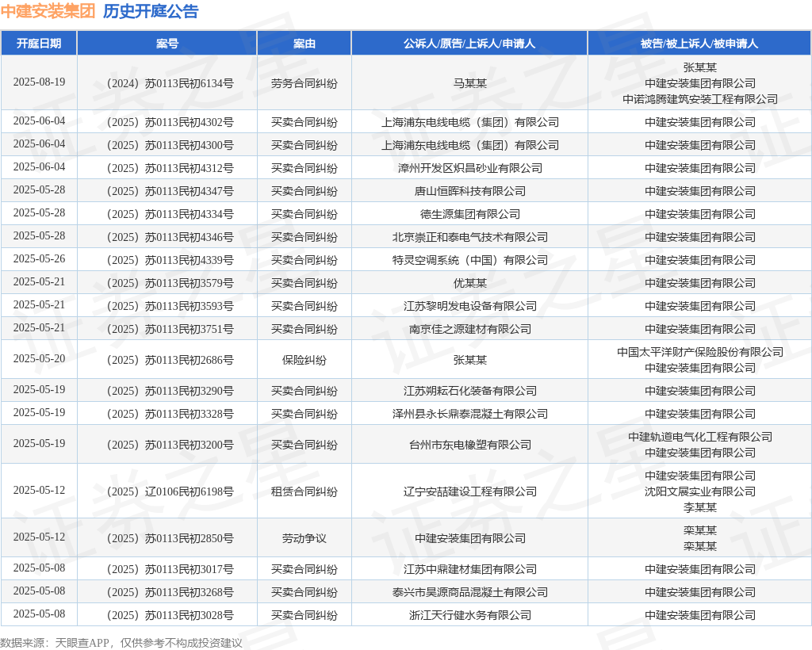
Task: Click the data source footer text
Action: 121,643
